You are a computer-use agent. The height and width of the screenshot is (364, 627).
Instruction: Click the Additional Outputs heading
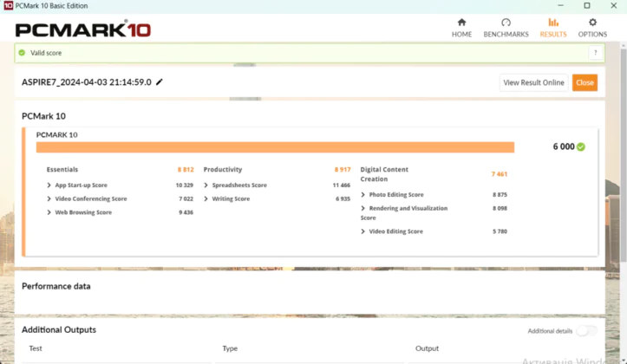pyautogui.click(x=59, y=329)
